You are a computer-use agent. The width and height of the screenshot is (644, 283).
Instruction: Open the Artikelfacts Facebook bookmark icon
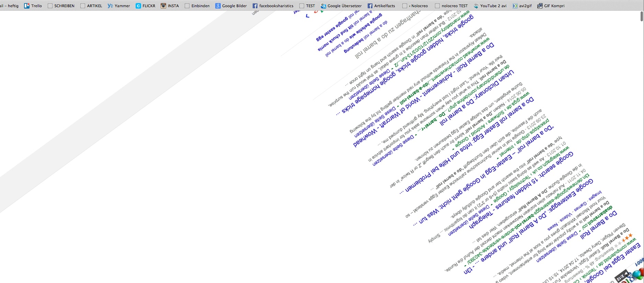tap(370, 6)
